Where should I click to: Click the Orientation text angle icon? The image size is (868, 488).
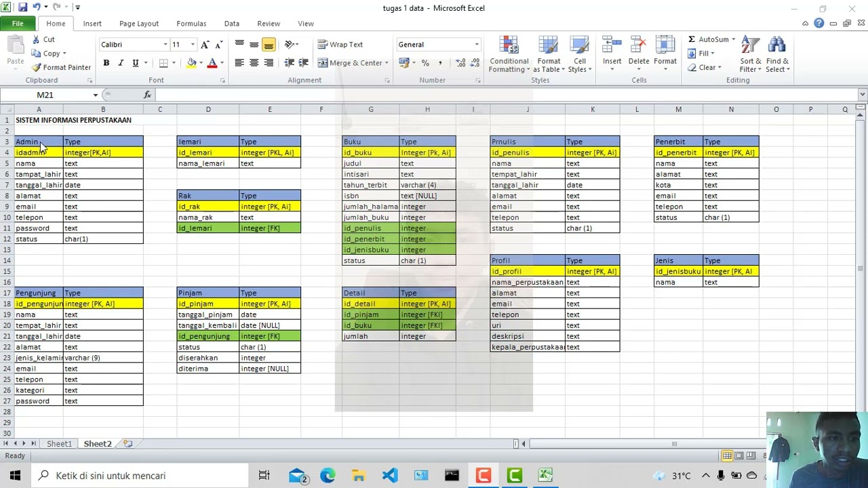[x=290, y=45]
